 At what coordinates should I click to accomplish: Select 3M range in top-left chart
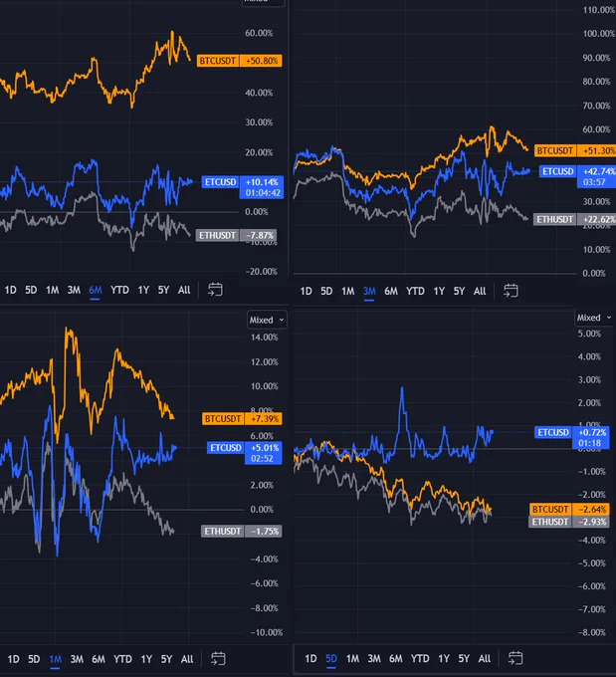point(74,290)
